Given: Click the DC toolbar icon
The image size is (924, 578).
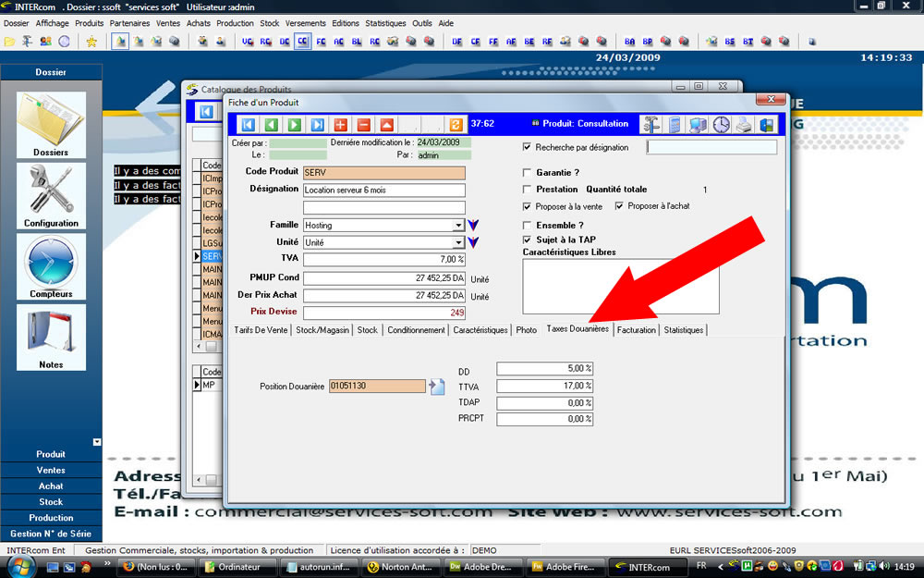Looking at the screenshot, I should (x=285, y=42).
